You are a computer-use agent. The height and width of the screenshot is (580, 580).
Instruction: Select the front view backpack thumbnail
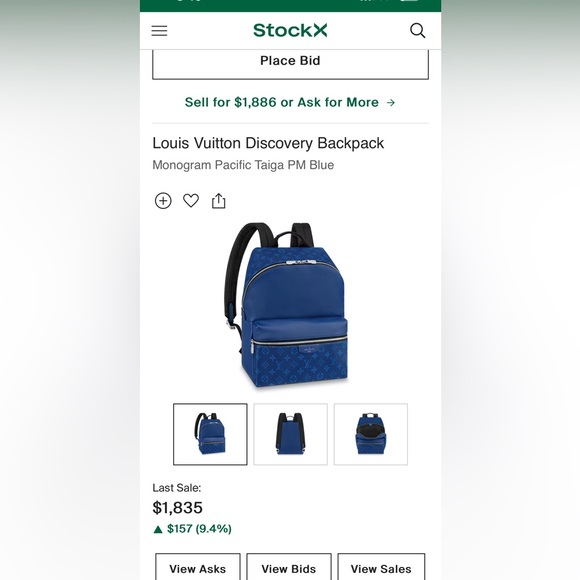(x=210, y=434)
